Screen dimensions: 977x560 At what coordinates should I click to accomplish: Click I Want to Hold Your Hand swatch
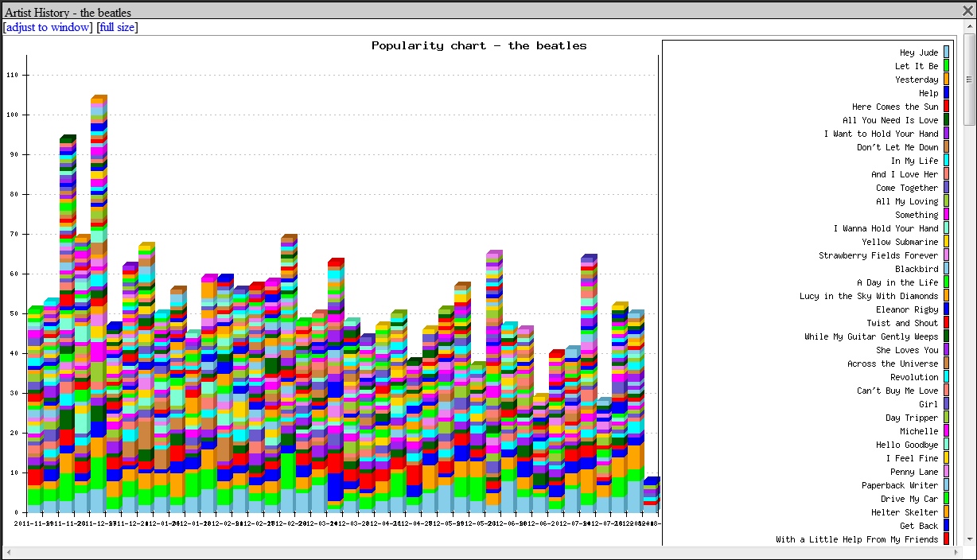(946, 134)
